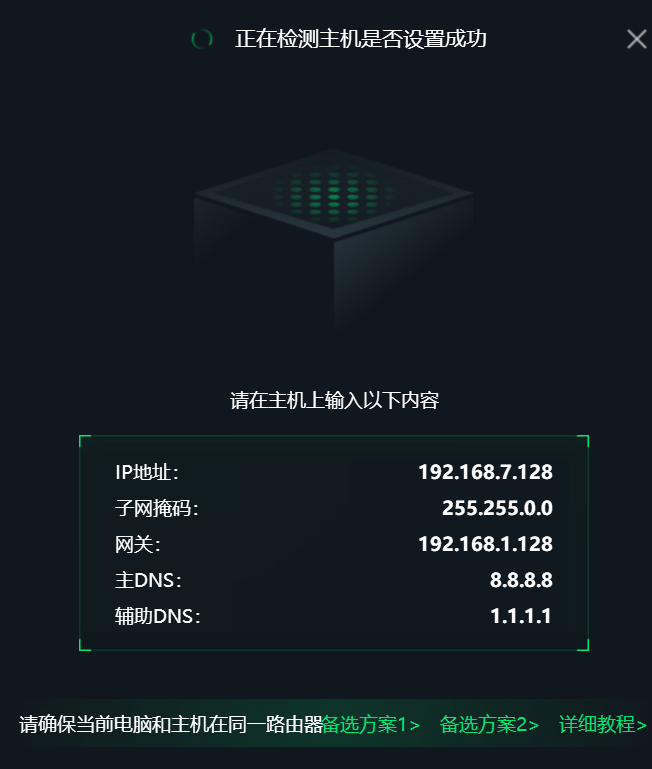
Task: Click the 主DNS label
Action: 148,580
